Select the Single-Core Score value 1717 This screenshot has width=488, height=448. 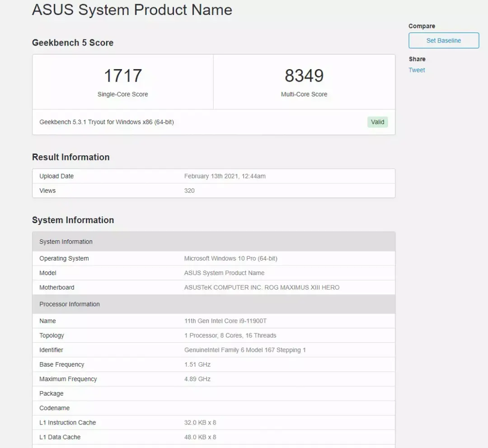coord(123,75)
